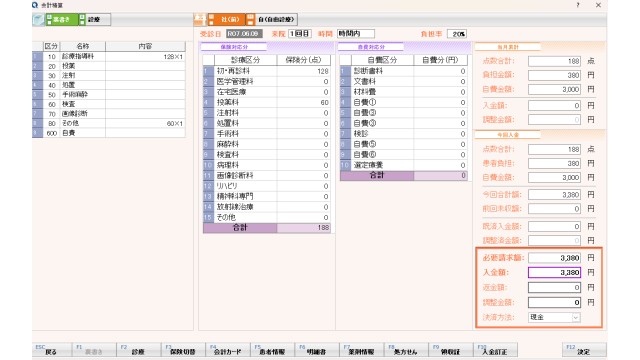640x360 pixels.
Task: Select row 70 画像診断 in left list
Action: 109,113
